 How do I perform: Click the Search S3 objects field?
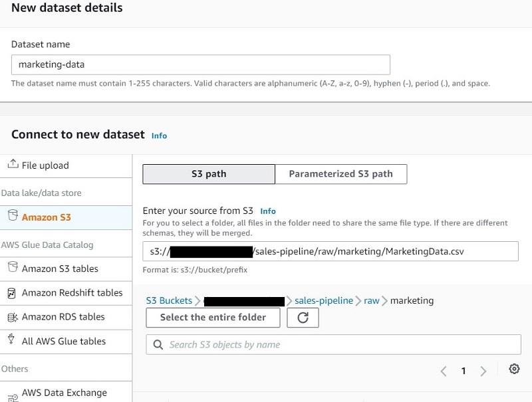[x=334, y=345]
